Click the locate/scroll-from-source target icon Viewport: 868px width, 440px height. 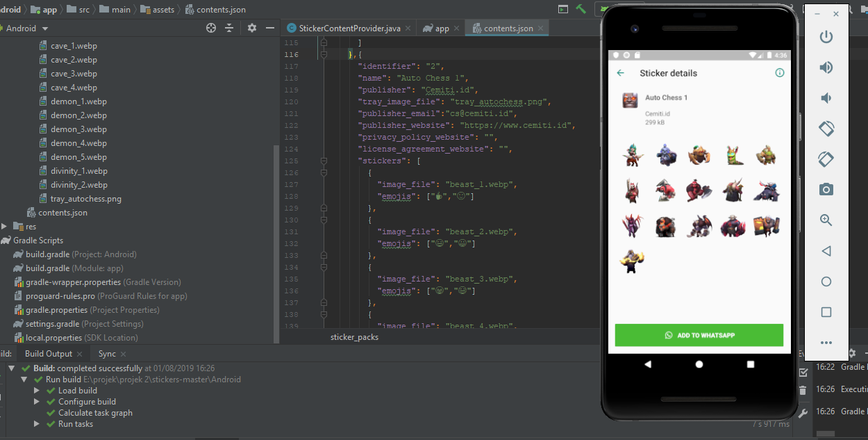click(x=212, y=28)
